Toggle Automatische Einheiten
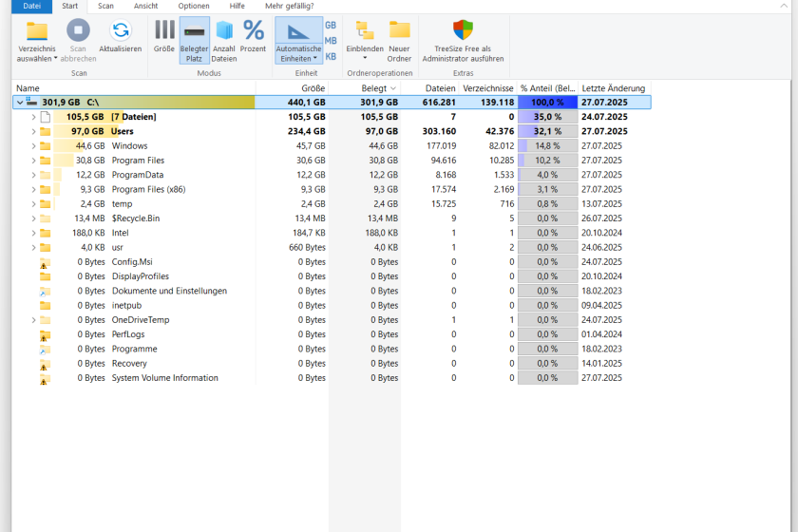 (x=298, y=40)
